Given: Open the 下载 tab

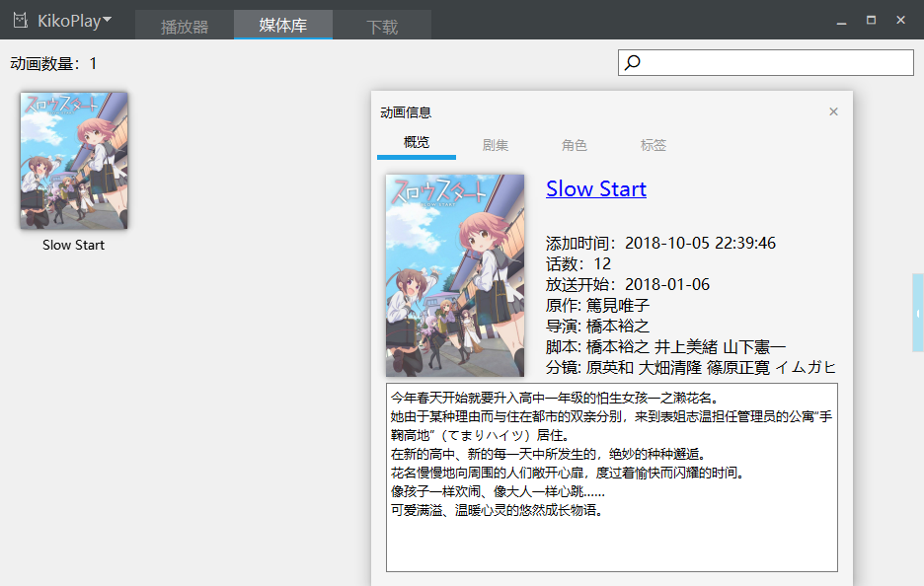Looking at the screenshot, I should [x=382, y=26].
